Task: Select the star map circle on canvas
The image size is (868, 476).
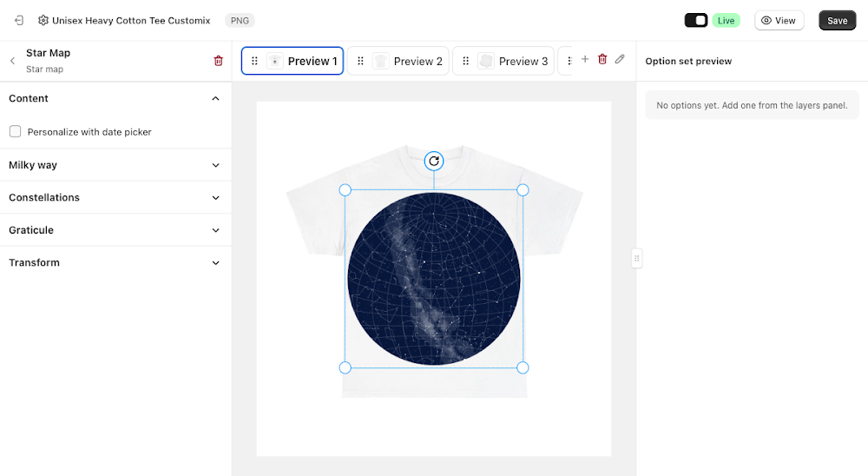Action: click(x=434, y=279)
